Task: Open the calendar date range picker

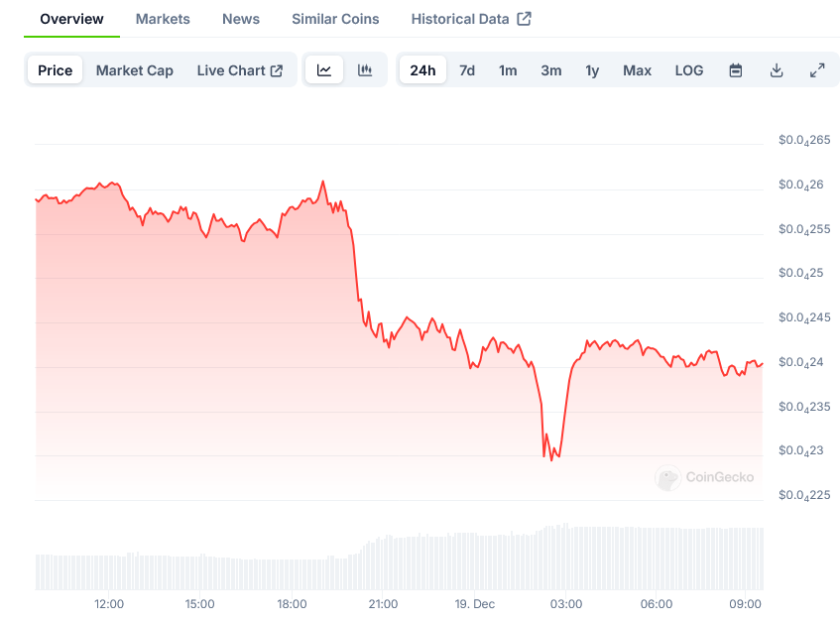Action: click(736, 70)
